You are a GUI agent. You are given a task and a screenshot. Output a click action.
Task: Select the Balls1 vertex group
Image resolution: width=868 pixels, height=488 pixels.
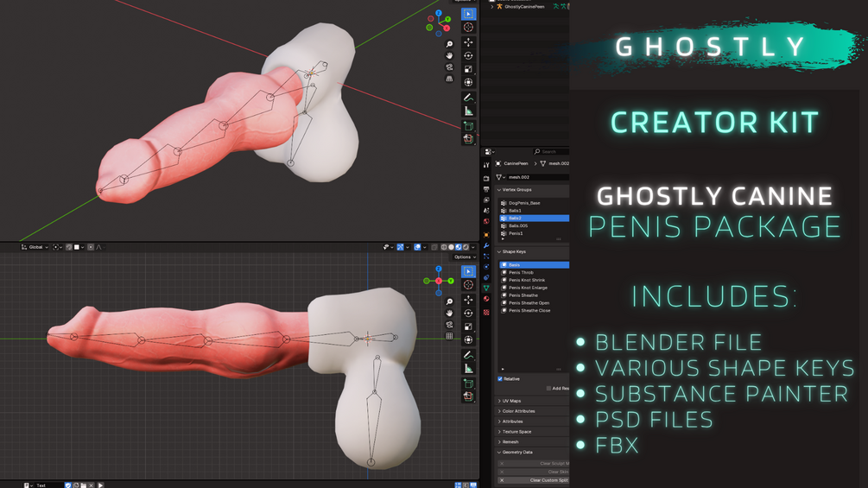tap(535, 211)
